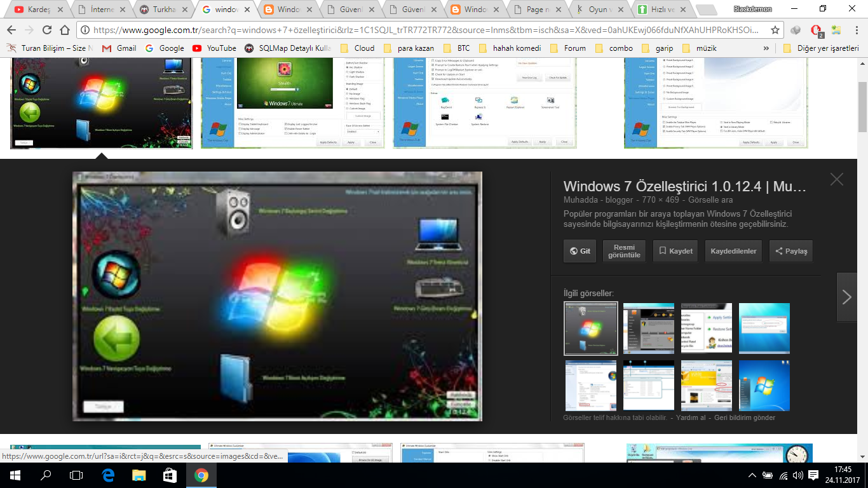Bookmark this page with the star icon
The height and width of the screenshot is (488, 868).
pos(775,30)
